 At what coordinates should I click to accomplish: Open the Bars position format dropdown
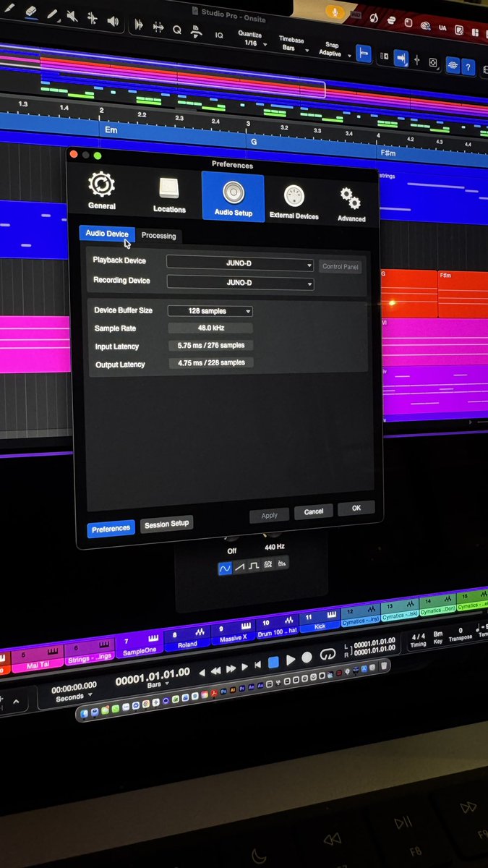[156, 684]
